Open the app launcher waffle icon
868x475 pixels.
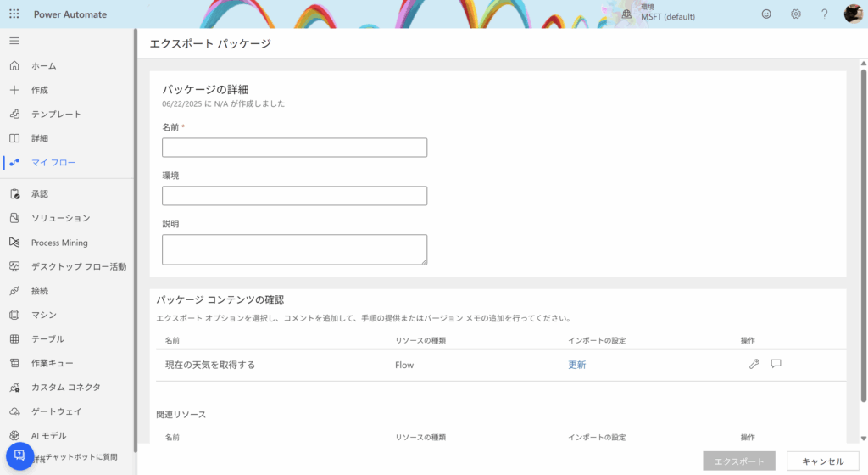14,14
